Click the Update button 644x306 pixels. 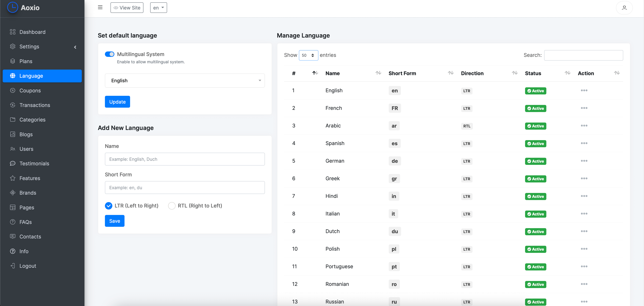(x=117, y=102)
